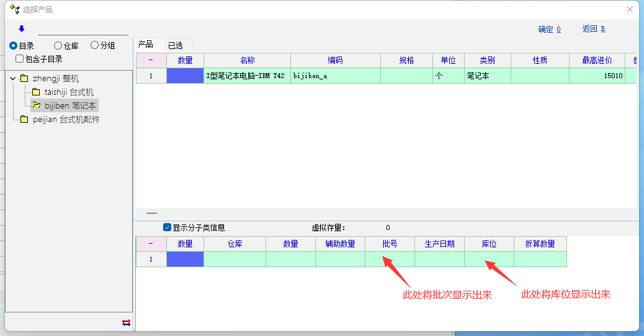Select the 分组 radio button
This screenshot has height=336, width=644.
[x=94, y=45]
